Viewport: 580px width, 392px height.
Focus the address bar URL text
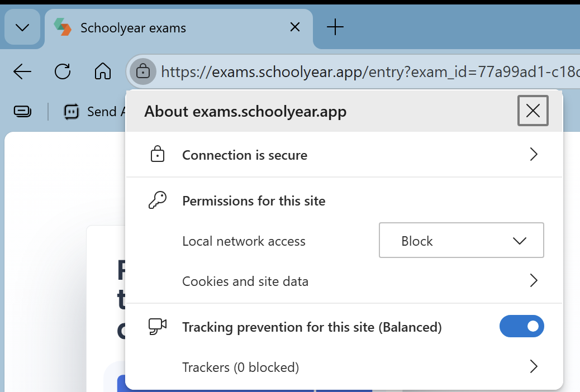(363, 71)
